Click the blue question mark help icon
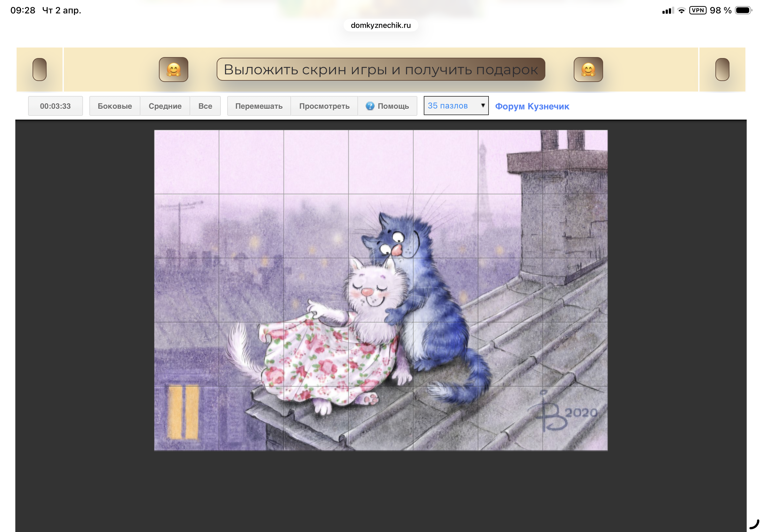This screenshot has height=532, width=762. point(370,106)
